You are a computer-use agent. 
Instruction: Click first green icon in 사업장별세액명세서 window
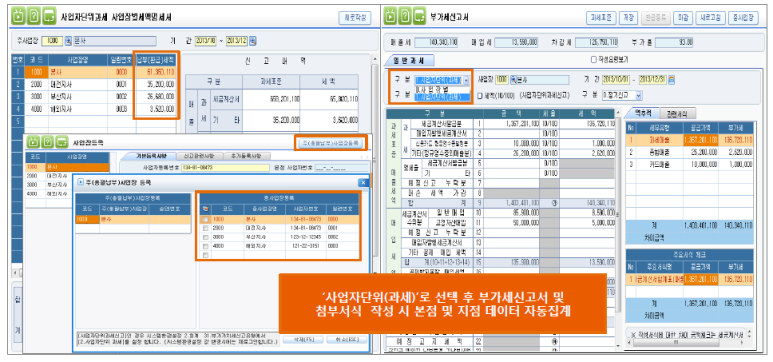click(18, 17)
